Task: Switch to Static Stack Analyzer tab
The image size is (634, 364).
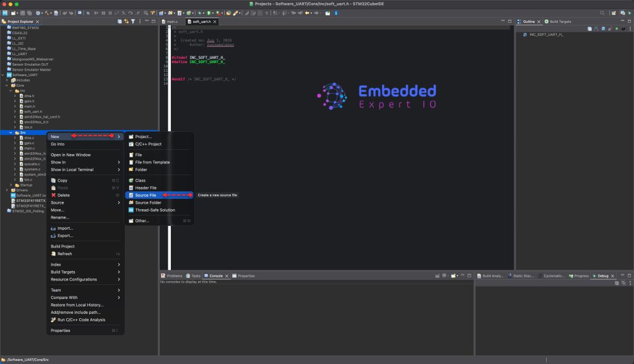Action: pos(521,276)
